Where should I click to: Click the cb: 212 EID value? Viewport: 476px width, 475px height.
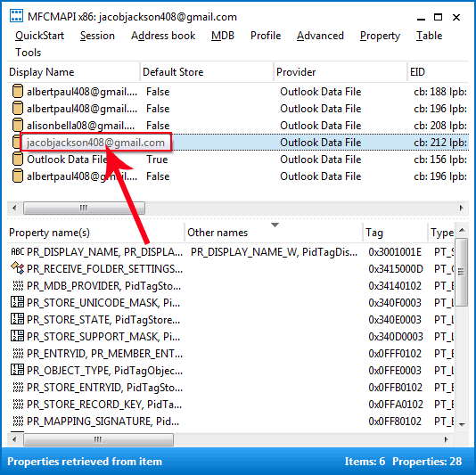440,143
